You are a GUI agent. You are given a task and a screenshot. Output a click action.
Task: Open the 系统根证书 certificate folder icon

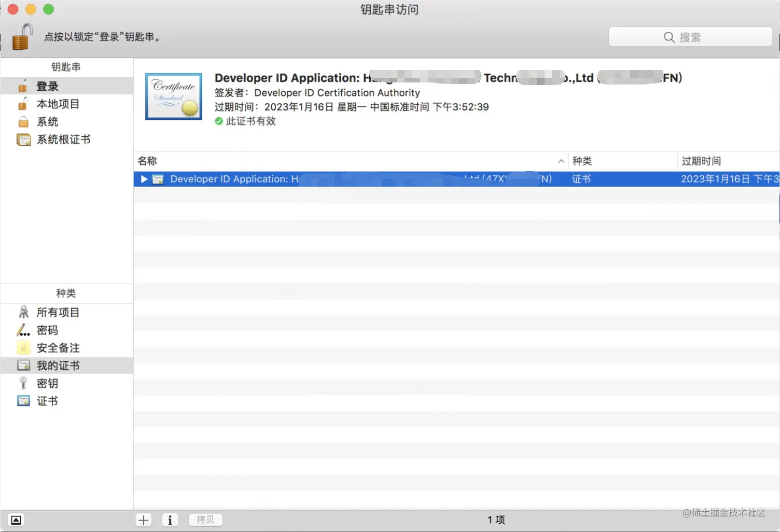pyautogui.click(x=24, y=139)
